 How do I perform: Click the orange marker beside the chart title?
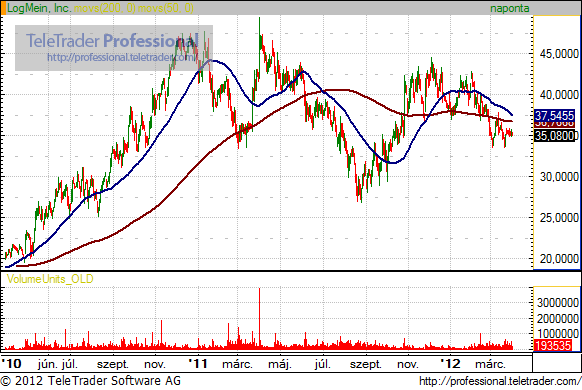pos(4,8)
